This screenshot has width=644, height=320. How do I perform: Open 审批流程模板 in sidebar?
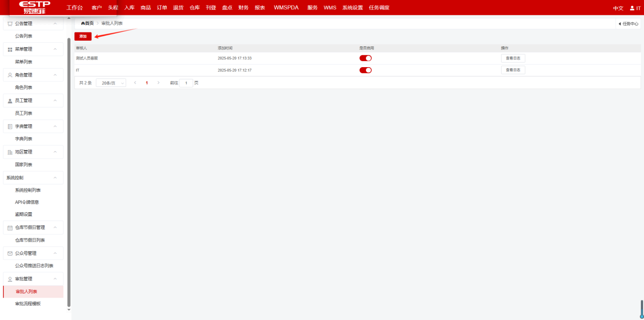pos(28,304)
